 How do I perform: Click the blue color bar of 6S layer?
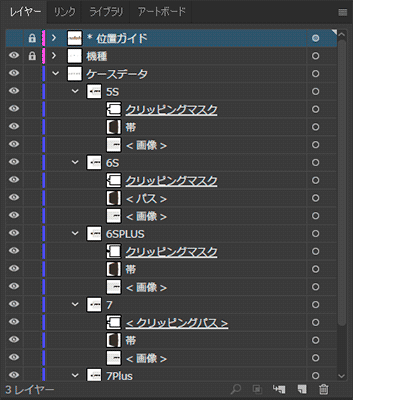[x=44, y=162]
